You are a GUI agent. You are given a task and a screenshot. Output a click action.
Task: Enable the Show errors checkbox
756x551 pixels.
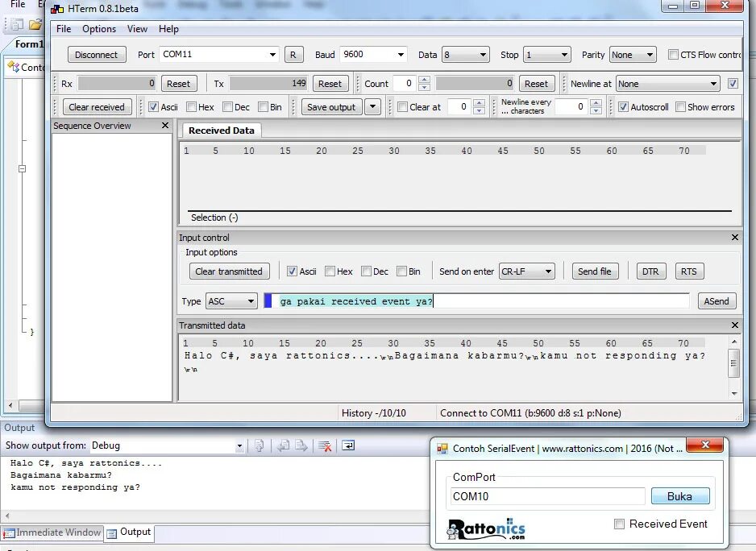(680, 107)
